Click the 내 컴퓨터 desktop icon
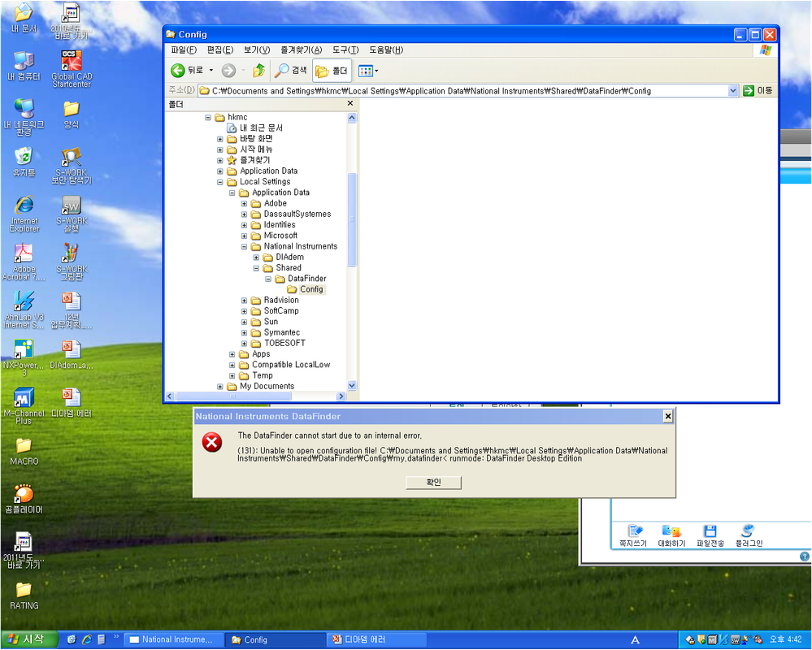This screenshot has height=650, width=812. point(24,66)
